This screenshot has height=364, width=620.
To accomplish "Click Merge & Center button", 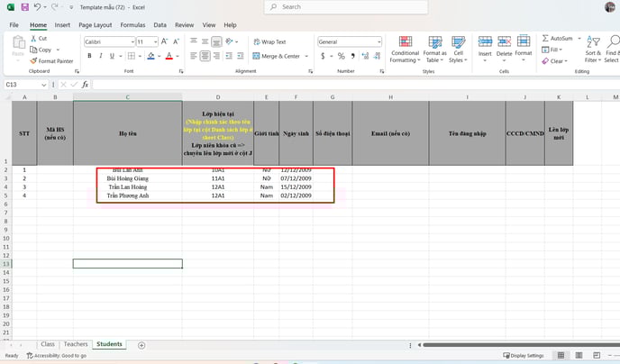I will (276, 56).
